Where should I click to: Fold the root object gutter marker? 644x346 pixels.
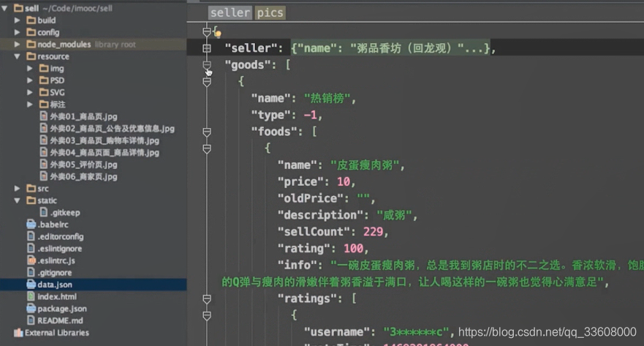pos(207,31)
